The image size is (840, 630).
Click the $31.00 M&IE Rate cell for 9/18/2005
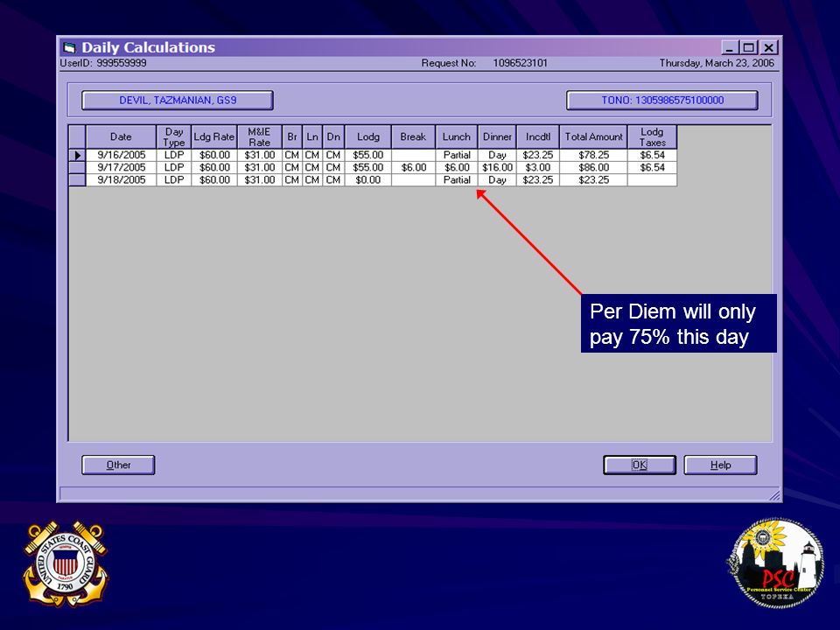259,180
